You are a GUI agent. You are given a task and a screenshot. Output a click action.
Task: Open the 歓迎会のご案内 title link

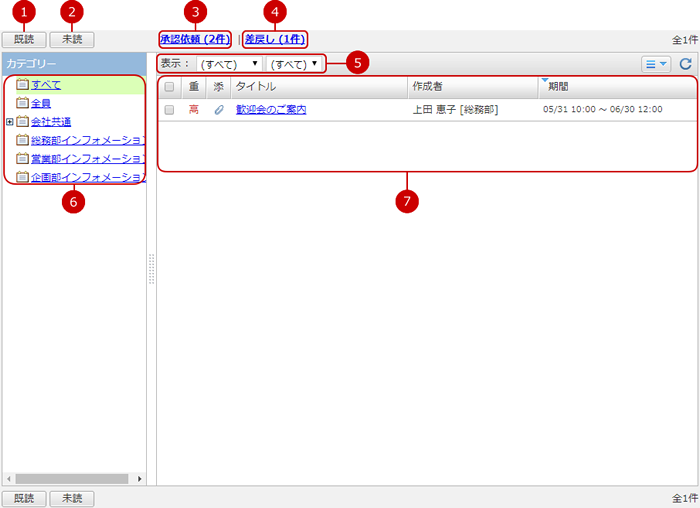pos(271,110)
